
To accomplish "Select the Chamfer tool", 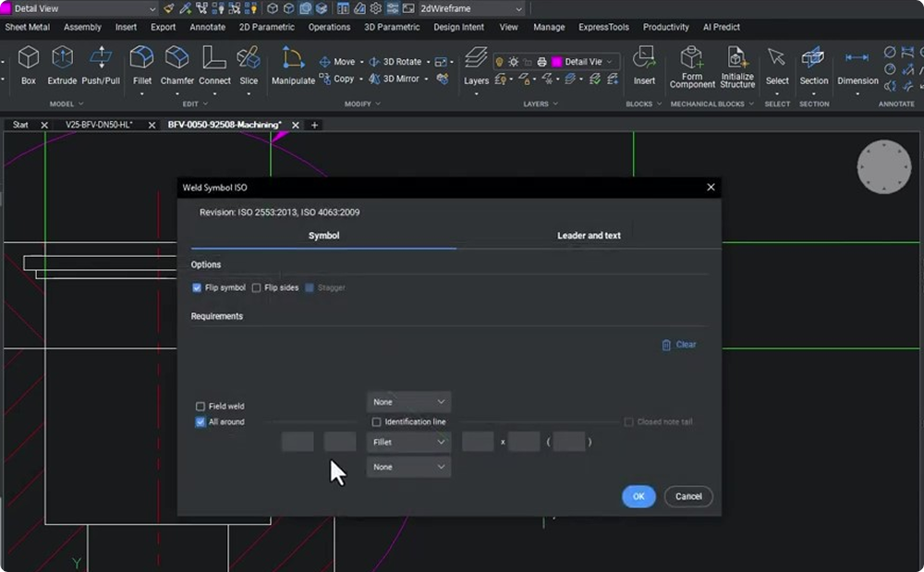I will click(x=177, y=65).
